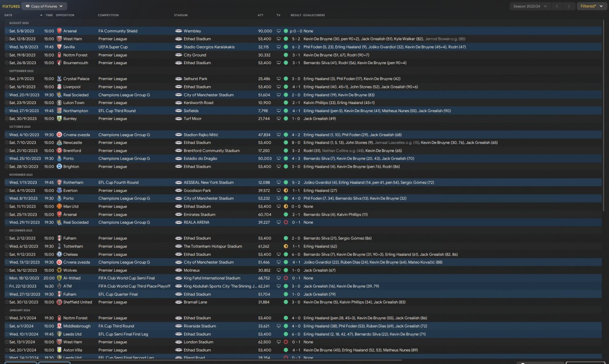Screen dimensions: 609x364
Task: Click the Bournemouth club badge
Action: (59, 63)
